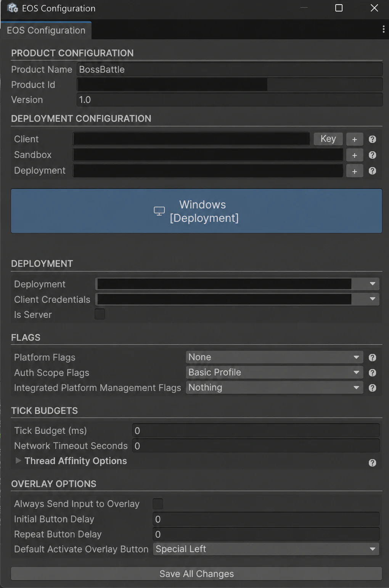Open the Auth Scope Flags dropdown
This screenshot has height=588, width=389.
point(274,372)
